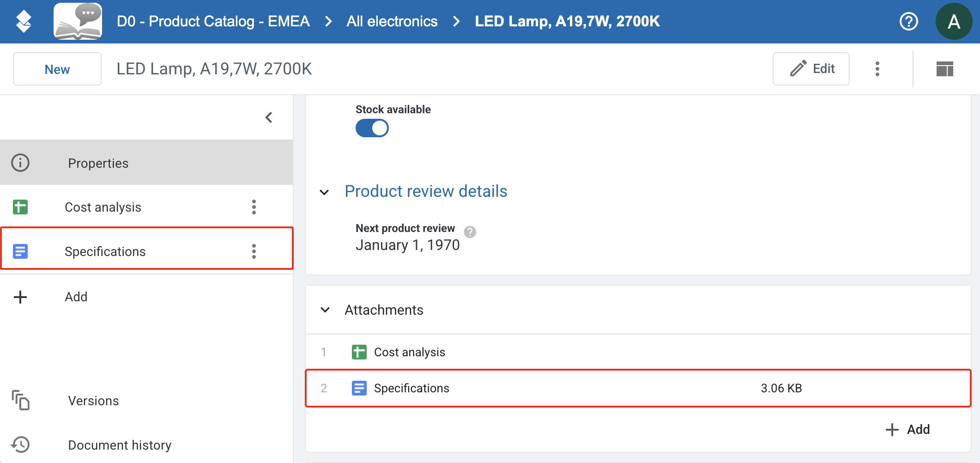Screen dimensions: 980x463
Task: Open the Product Catalog library book icon
Action: pos(78,21)
